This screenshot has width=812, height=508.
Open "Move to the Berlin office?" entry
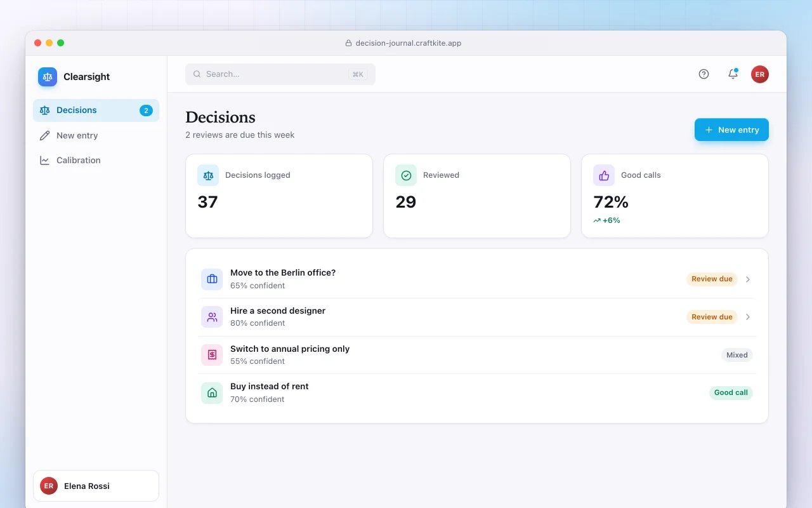pyautogui.click(x=477, y=279)
